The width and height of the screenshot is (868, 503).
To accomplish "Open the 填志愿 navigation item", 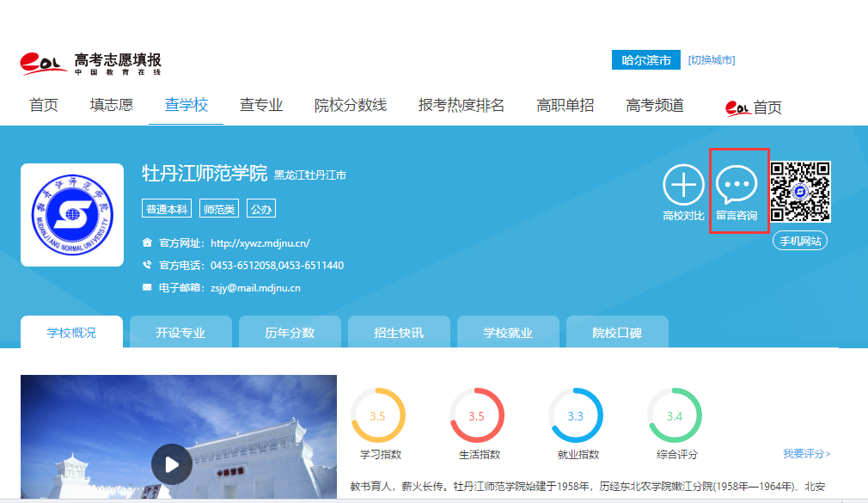I will pos(111,105).
